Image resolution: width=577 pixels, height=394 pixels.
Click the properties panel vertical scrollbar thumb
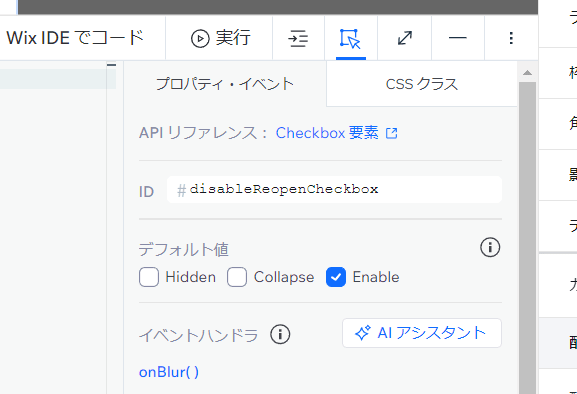[527, 238]
